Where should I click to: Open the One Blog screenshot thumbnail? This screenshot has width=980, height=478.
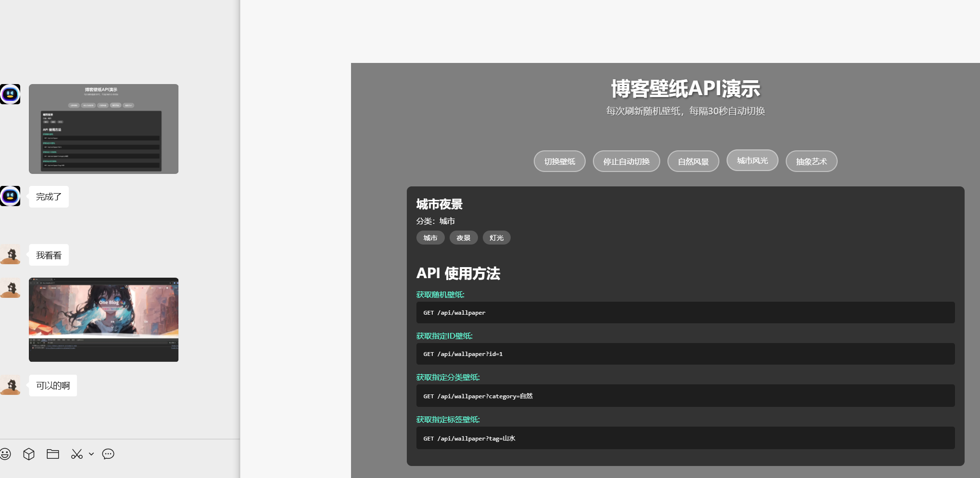103,319
